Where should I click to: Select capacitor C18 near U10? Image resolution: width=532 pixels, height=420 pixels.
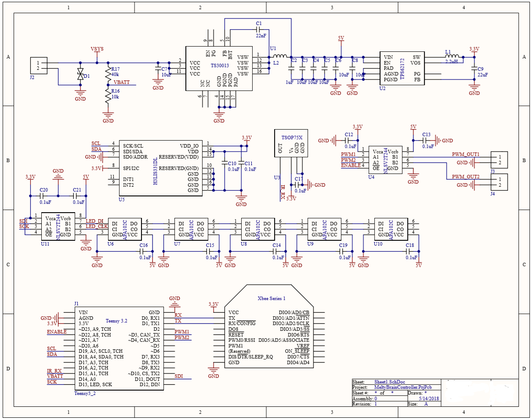pos(408,251)
